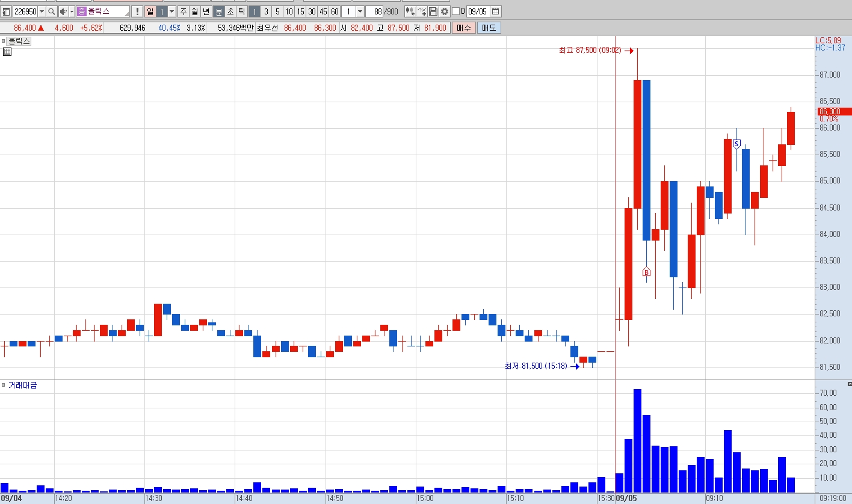This screenshot has height=504, width=852.
Task: Click the 최우선 best quote button
Action: tap(268, 28)
